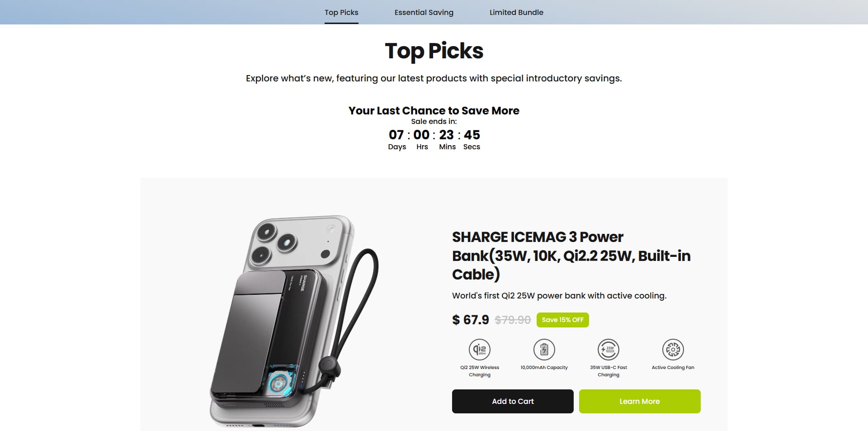868x431 pixels.
Task: Click the 10,000mAh capacity battery icon
Action: tap(544, 350)
